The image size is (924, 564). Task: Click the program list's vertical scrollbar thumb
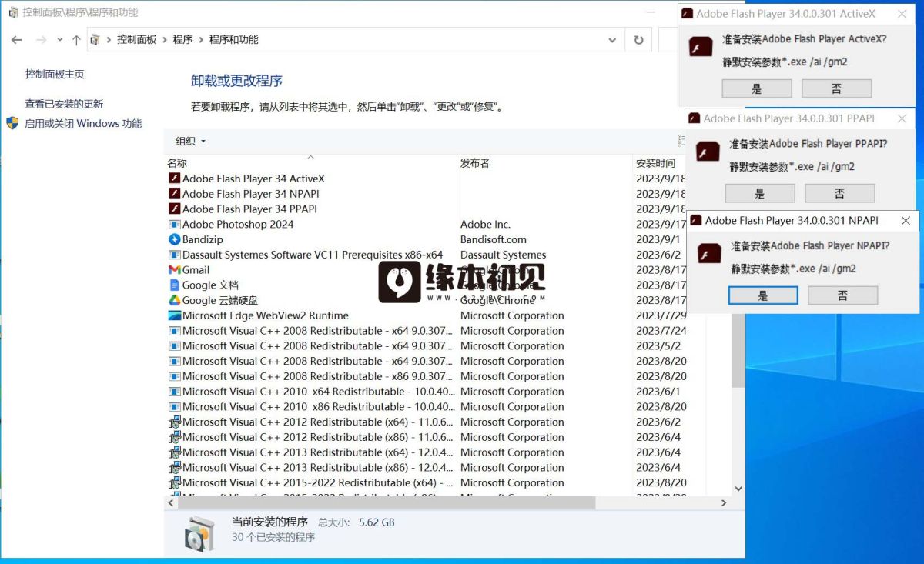(x=738, y=351)
